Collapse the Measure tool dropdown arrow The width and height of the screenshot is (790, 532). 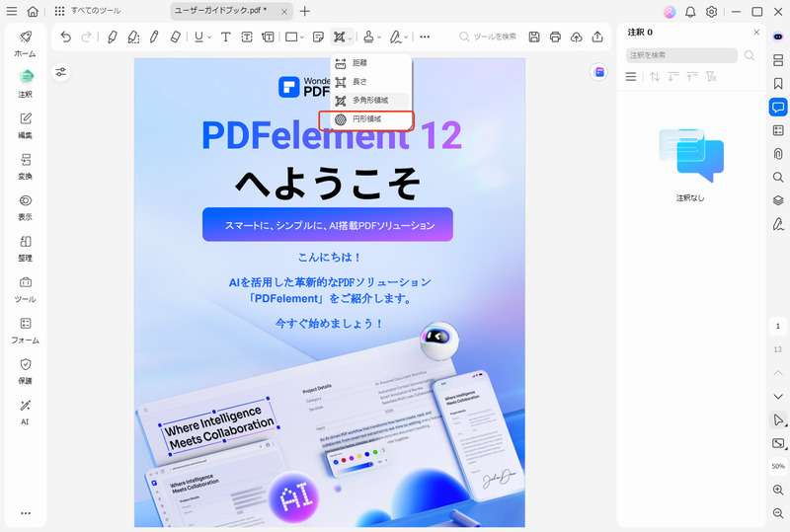pos(350,38)
